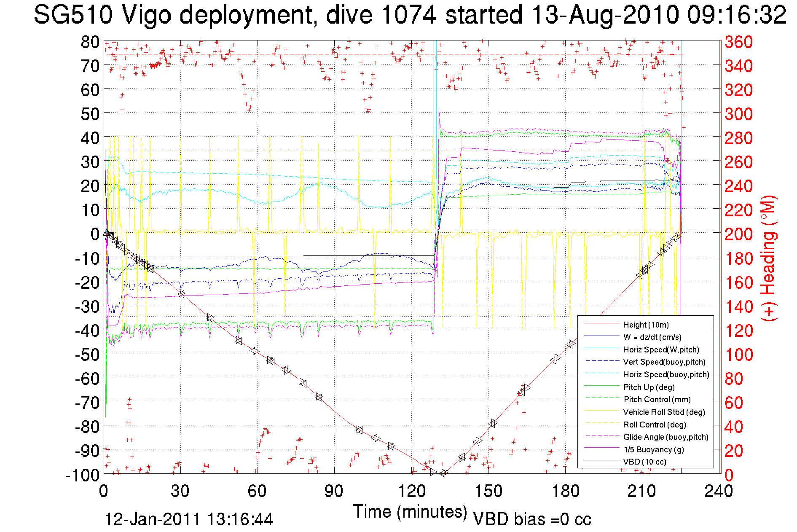Click the '1/5 Buoyancy (g)' legend label
Screen dimensions: 797x532
click(654, 449)
